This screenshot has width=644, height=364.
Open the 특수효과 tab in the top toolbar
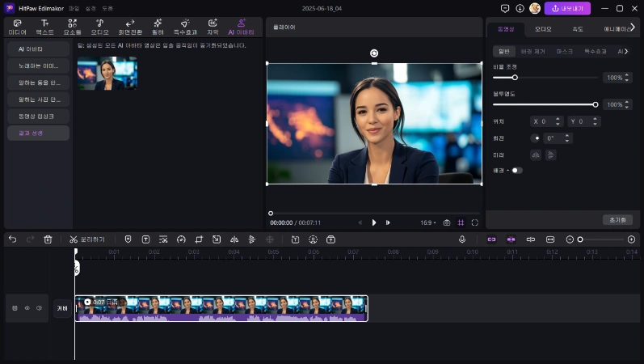pyautogui.click(x=185, y=28)
